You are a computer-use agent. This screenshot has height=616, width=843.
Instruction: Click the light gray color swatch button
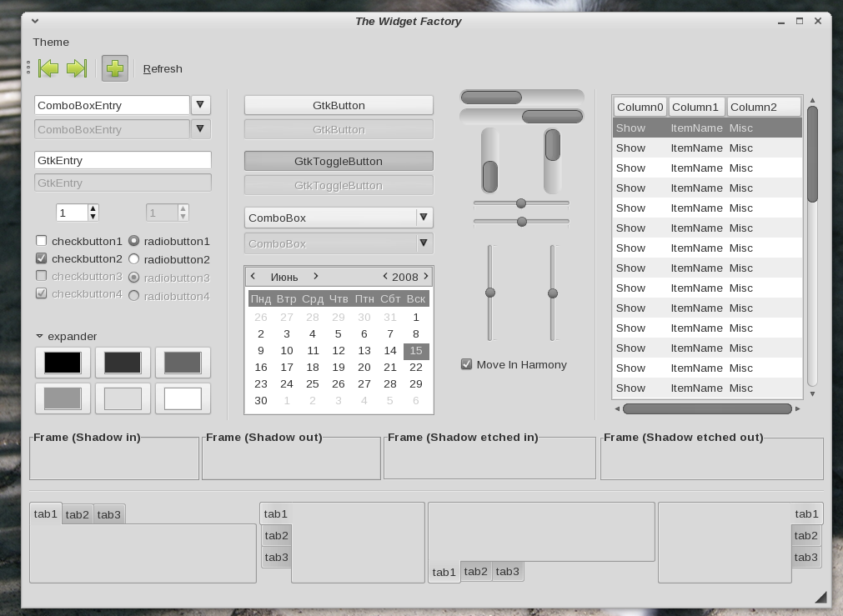tap(123, 398)
